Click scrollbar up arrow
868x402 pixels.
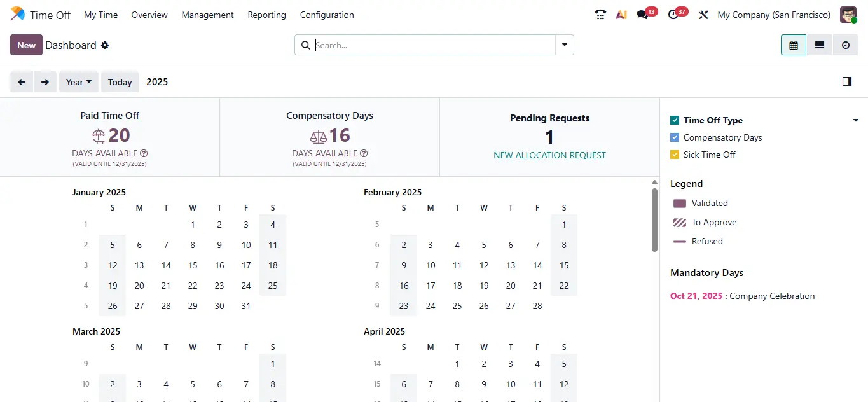(655, 182)
